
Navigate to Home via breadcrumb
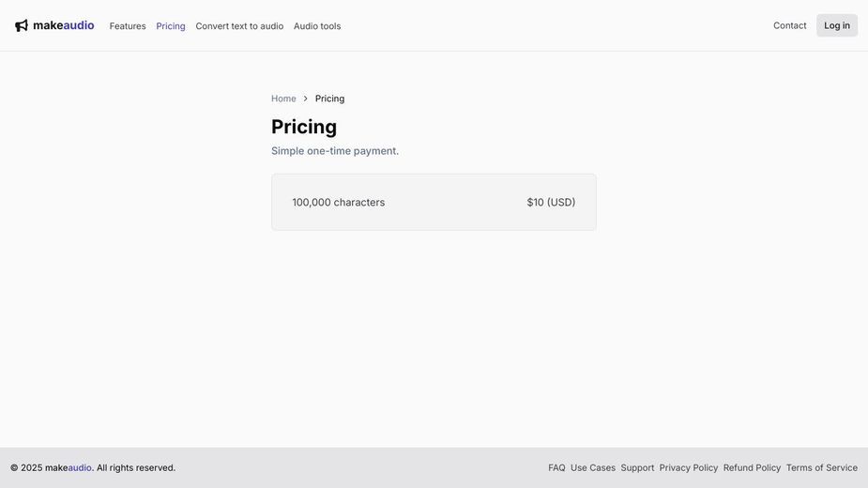pyautogui.click(x=283, y=99)
